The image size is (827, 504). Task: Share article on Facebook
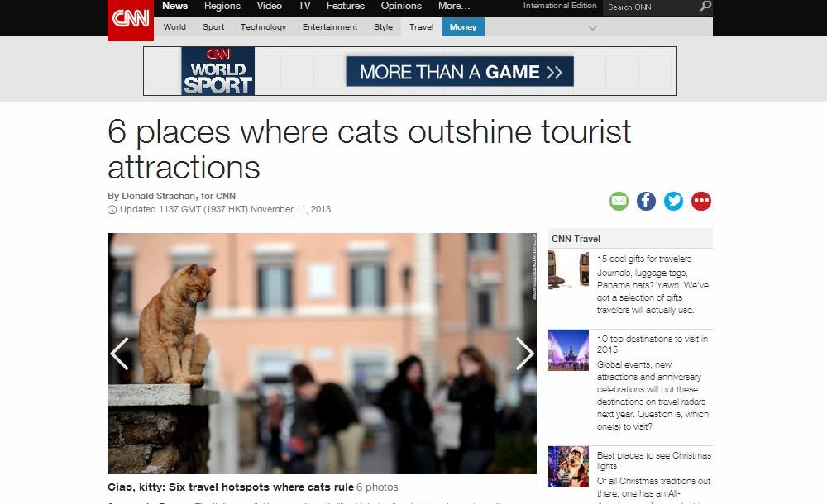pyautogui.click(x=646, y=201)
